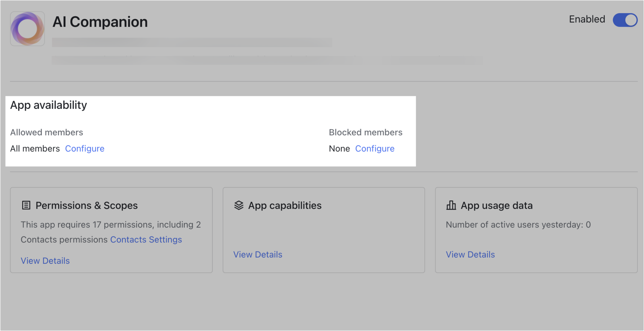This screenshot has width=644, height=331.
Task: Configure allowed members
Action: (x=85, y=148)
